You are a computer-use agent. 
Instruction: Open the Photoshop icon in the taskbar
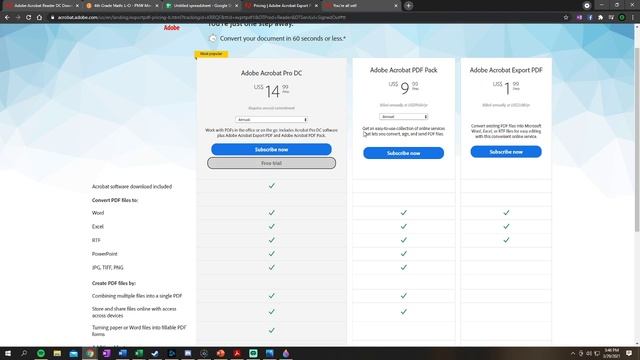tap(171, 353)
